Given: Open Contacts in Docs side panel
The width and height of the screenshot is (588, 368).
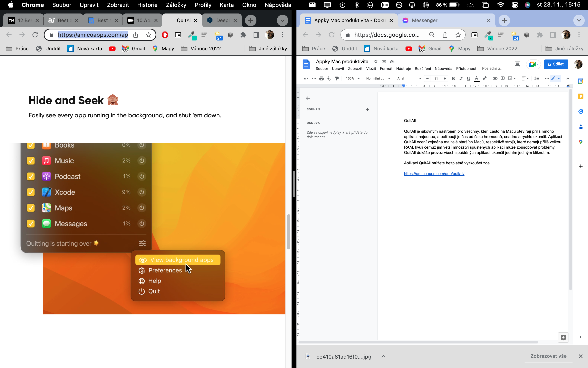Looking at the screenshot, I should point(581,127).
